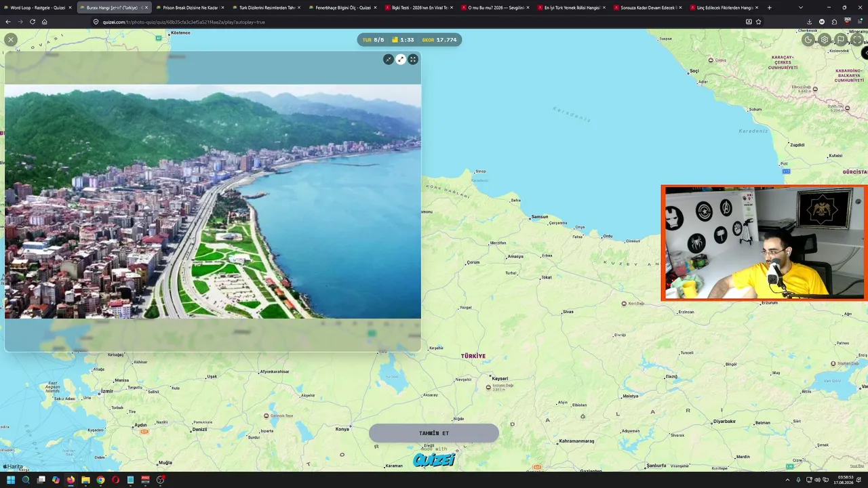Screen dimensions: 868x488
Task: Open Google Chrome from the taskbar
Action: [x=100, y=480]
